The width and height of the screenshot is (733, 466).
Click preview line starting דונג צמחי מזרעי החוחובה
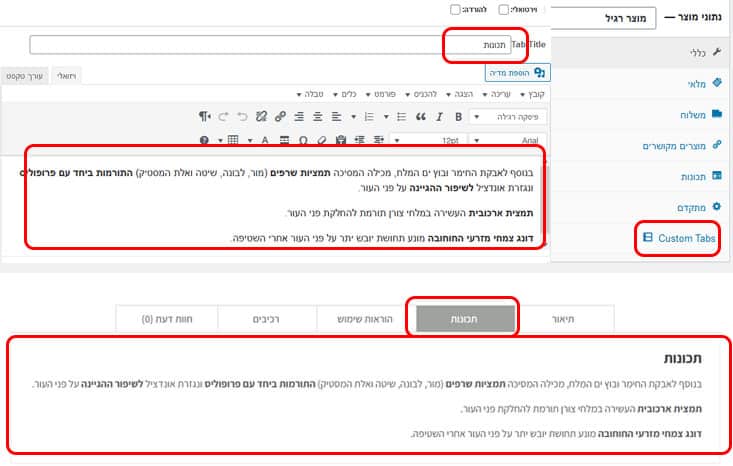point(556,434)
